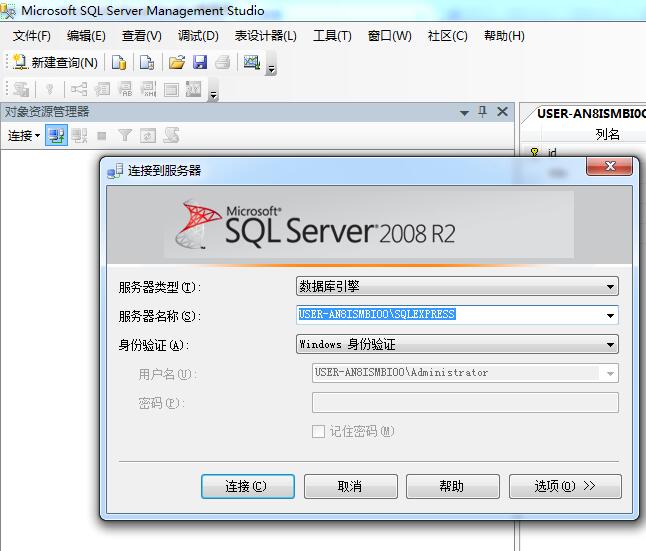Open file with the folder icon
Image resolution: width=646 pixels, height=551 pixels.
coord(177,63)
